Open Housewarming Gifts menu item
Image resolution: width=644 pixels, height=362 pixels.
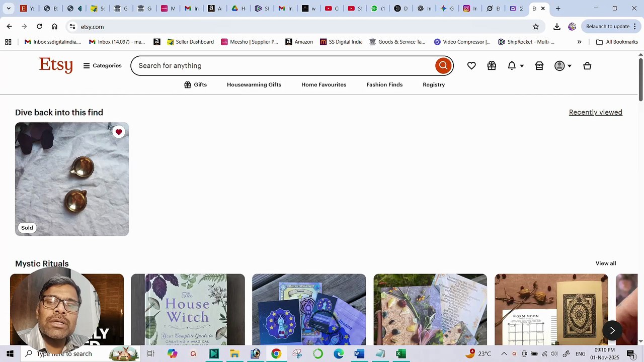pyautogui.click(x=254, y=84)
